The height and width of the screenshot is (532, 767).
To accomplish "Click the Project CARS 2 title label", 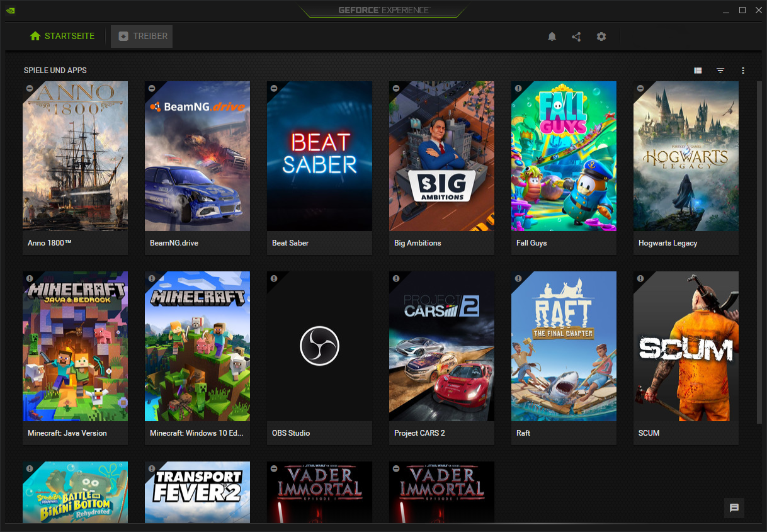I will click(419, 433).
